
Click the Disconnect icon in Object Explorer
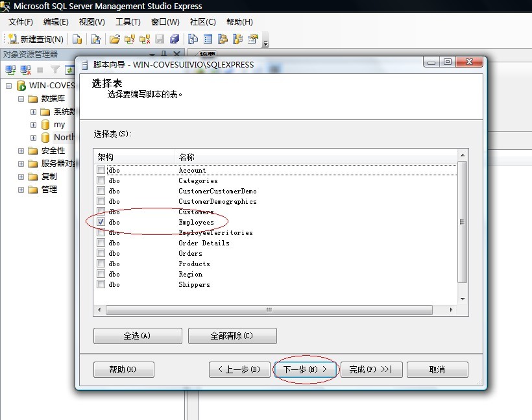tap(25, 70)
